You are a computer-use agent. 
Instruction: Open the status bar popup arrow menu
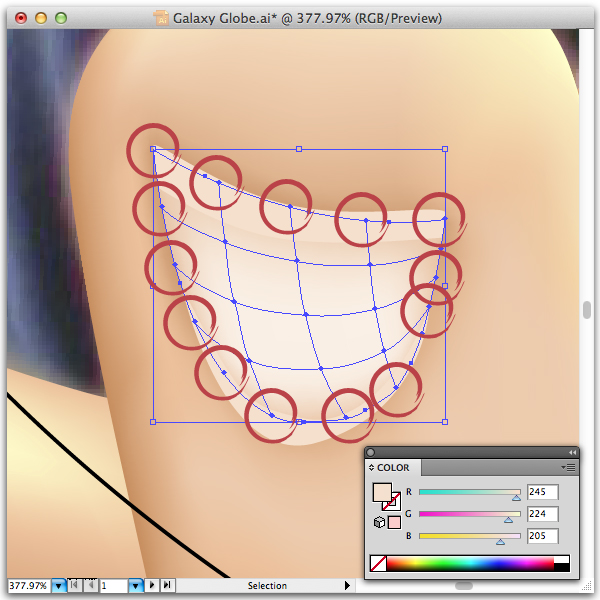tap(347, 585)
